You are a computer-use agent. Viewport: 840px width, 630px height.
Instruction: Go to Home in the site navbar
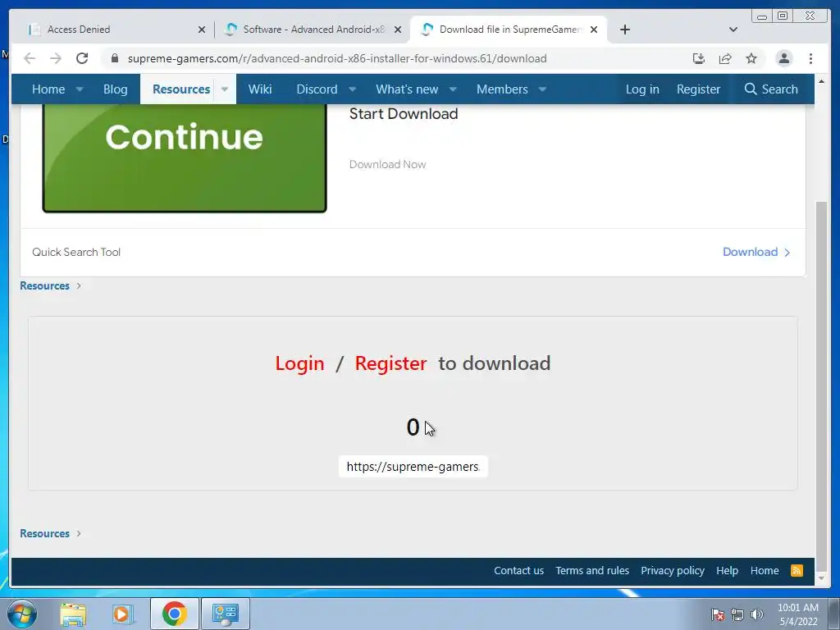48,89
